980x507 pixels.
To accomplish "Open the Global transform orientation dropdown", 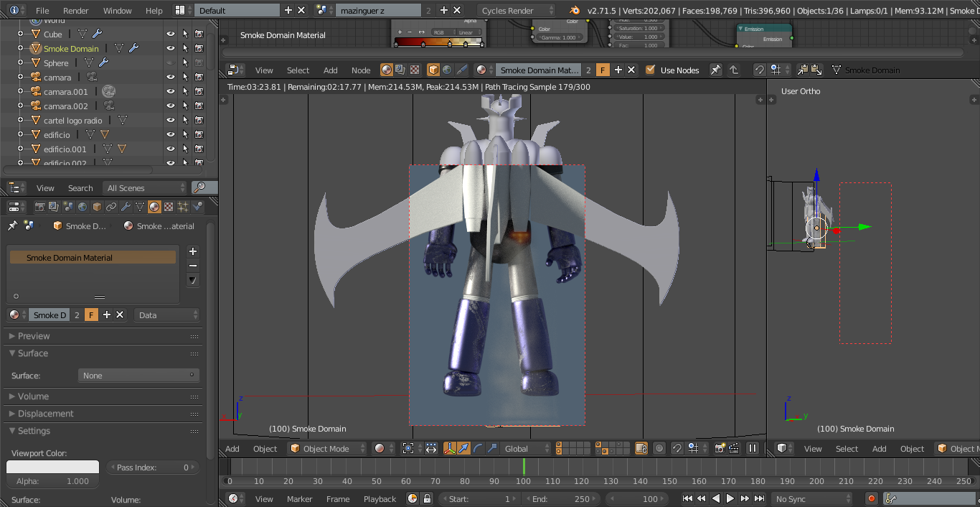I will point(526,448).
